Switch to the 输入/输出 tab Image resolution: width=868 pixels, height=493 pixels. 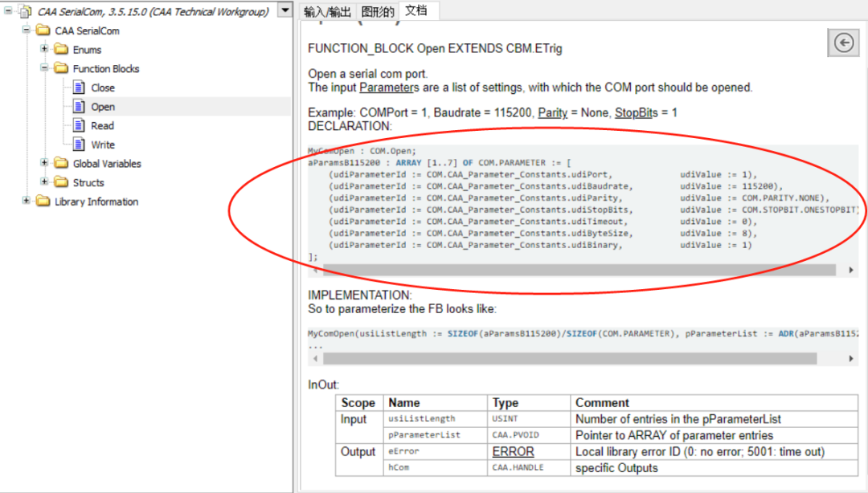[326, 11]
